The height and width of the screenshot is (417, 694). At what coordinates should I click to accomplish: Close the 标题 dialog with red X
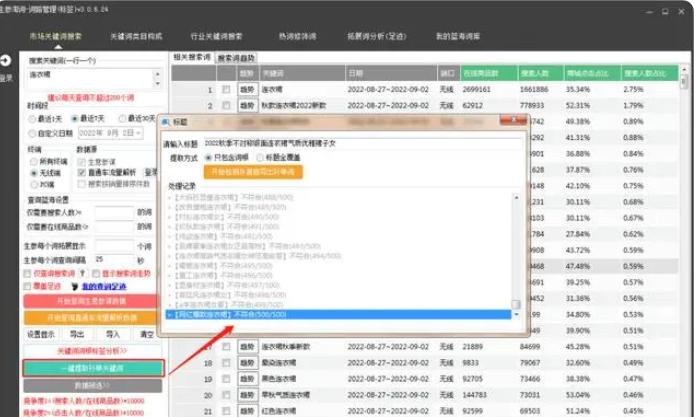click(x=513, y=120)
